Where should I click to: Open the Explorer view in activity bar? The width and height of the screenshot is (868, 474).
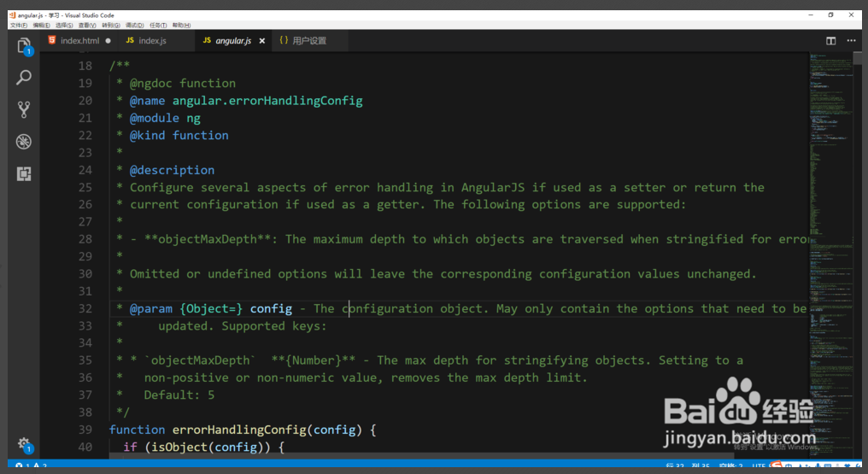pyautogui.click(x=24, y=46)
